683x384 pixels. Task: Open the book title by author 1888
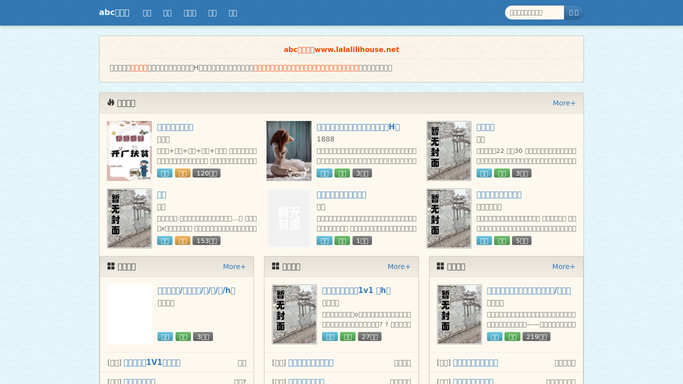(358, 127)
